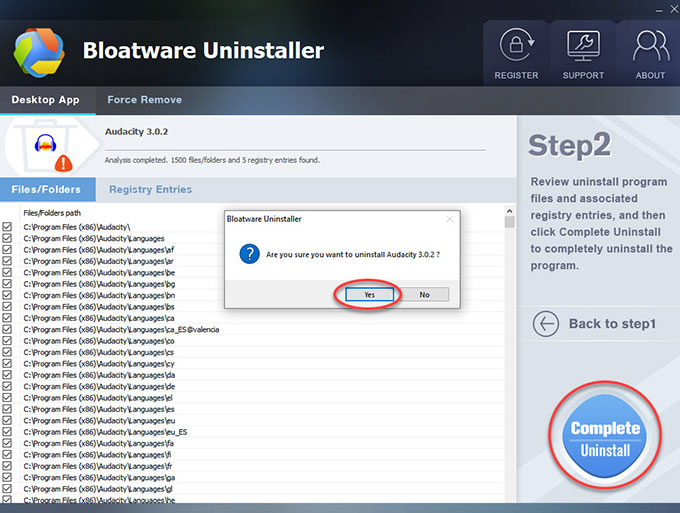This screenshot has height=513, width=680.
Task: Select the Files/Folders tab
Action: [48, 190]
